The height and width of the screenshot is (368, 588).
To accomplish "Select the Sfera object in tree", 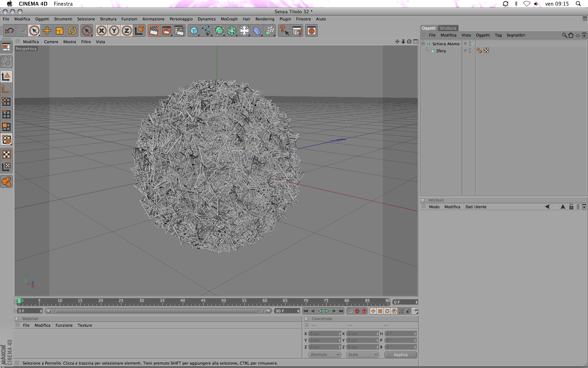I will [441, 51].
